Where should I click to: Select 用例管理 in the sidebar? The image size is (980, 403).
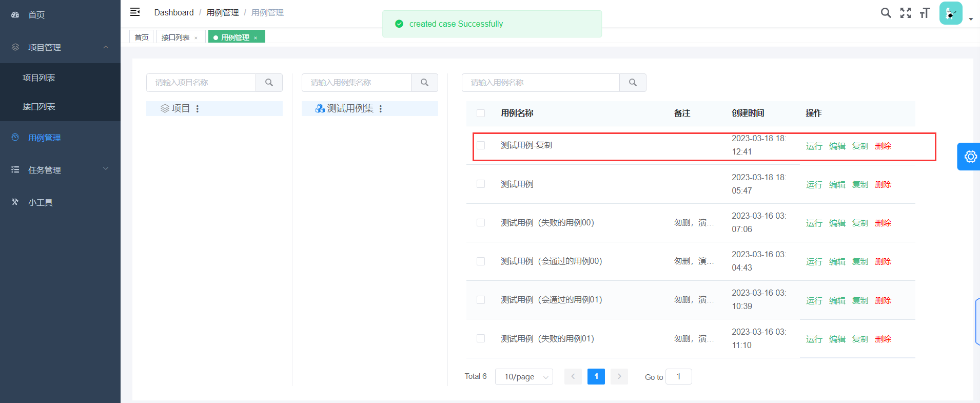[45, 138]
